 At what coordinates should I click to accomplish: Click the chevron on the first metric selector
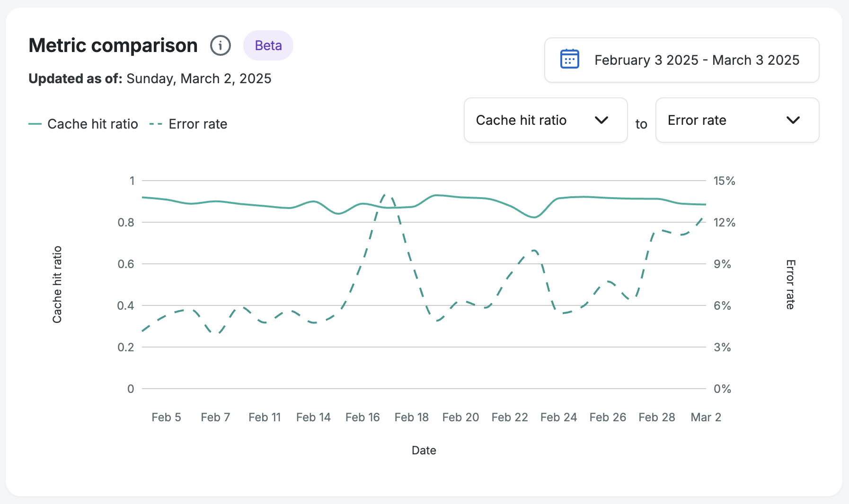pos(601,120)
